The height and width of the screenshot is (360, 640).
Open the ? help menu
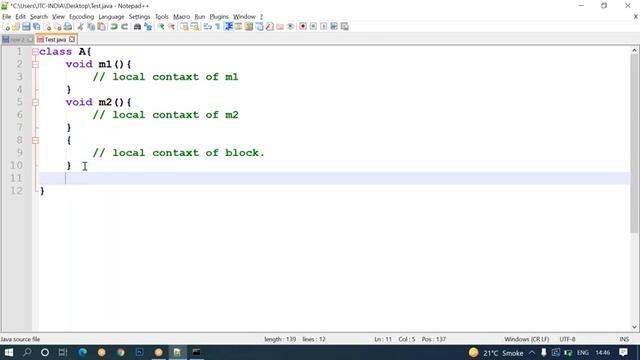[261, 17]
